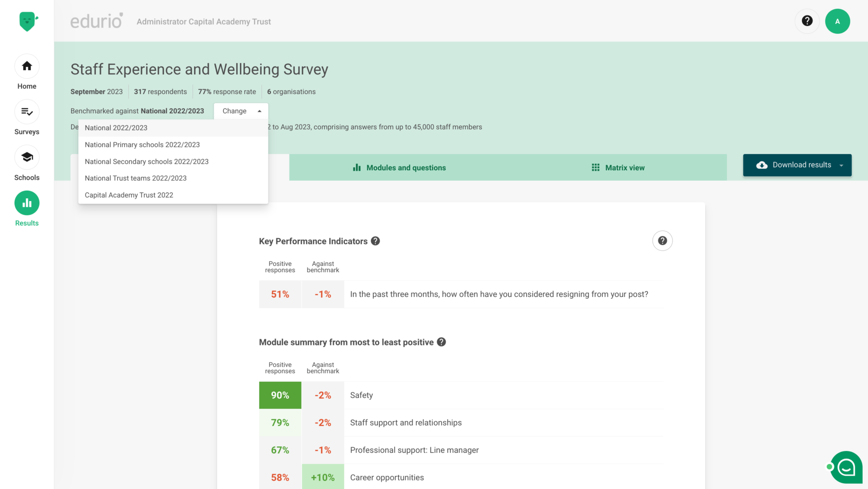Screen dimensions: 868x489
Task: Switch to Matrix view tab
Action: point(618,168)
